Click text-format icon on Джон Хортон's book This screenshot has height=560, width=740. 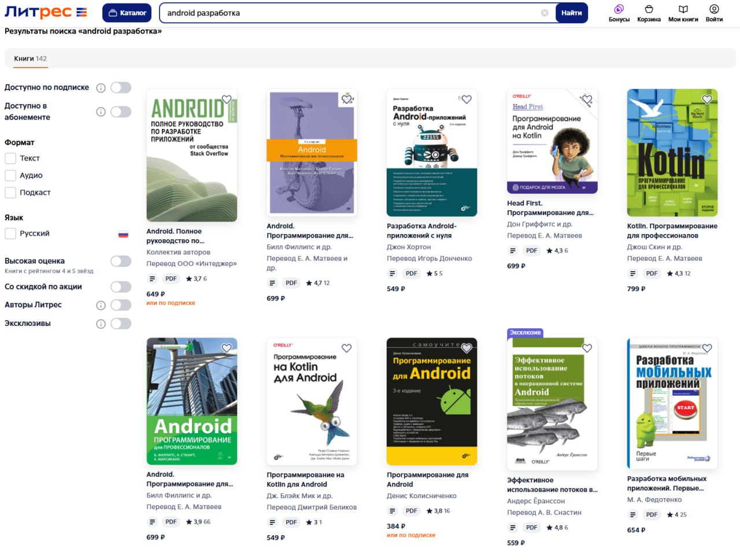click(393, 273)
